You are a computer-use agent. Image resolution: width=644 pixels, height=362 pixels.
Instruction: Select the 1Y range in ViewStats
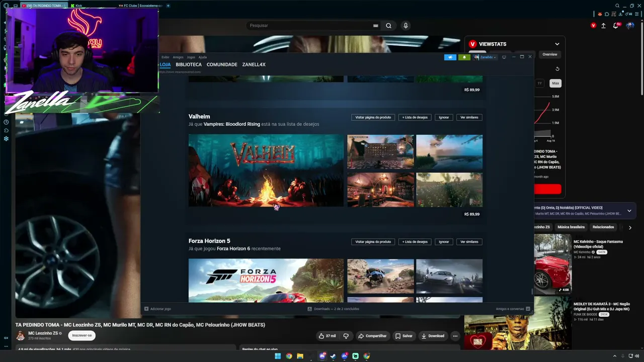[x=540, y=83]
